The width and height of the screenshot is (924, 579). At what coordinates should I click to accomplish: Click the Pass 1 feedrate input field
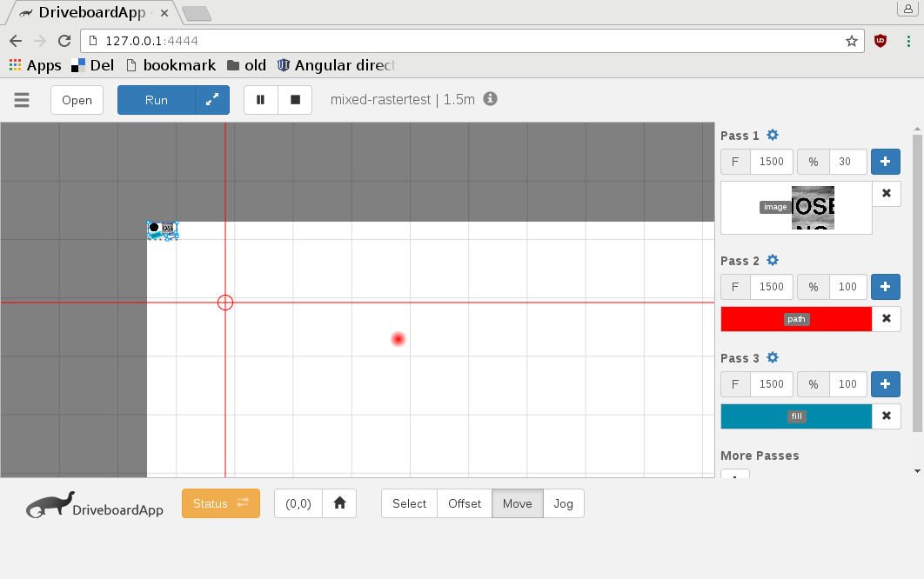pos(771,162)
